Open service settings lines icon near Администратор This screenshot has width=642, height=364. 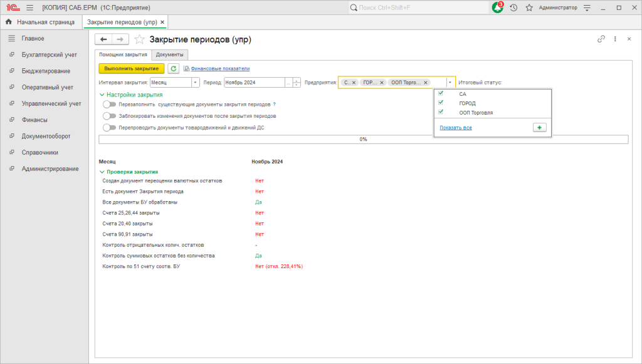point(587,8)
